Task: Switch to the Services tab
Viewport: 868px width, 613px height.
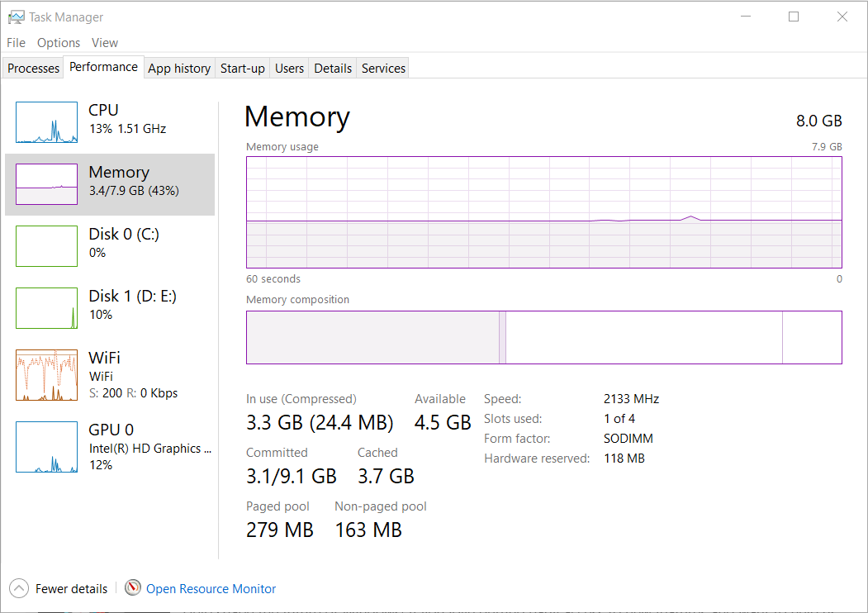Action: pos(382,68)
